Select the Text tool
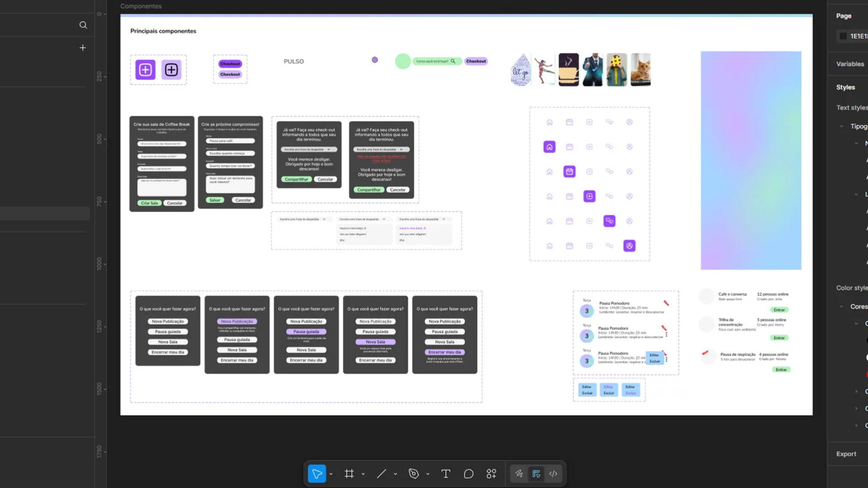Image resolution: width=868 pixels, height=488 pixels. pyautogui.click(x=446, y=474)
